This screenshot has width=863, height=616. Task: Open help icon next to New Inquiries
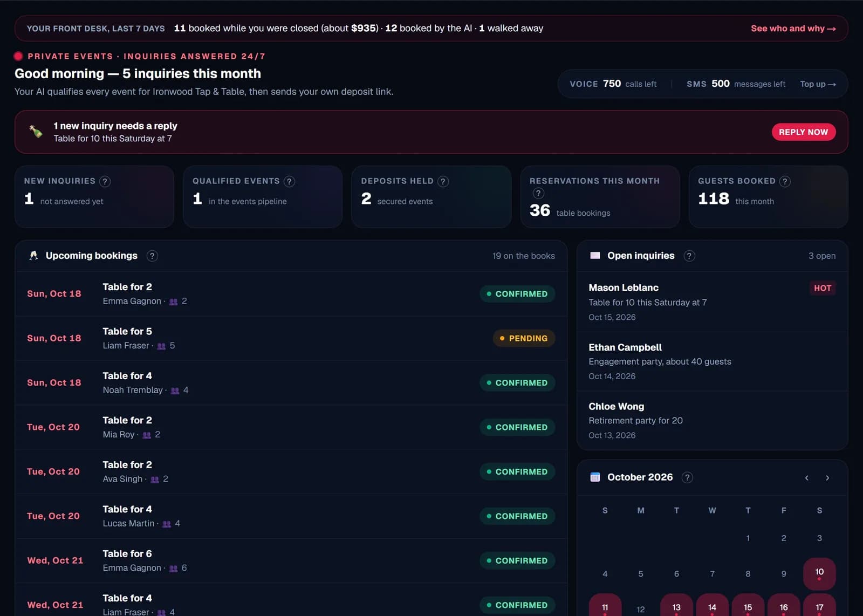pyautogui.click(x=105, y=181)
